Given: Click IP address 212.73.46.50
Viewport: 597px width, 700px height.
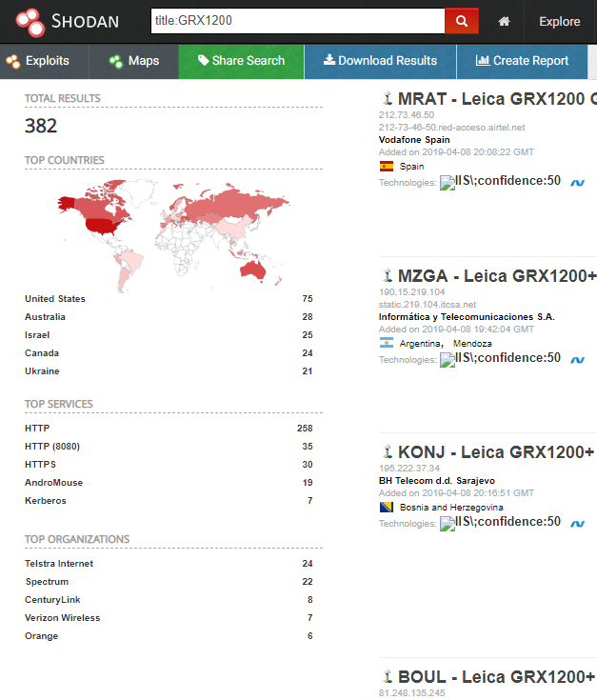Looking at the screenshot, I should tap(407, 114).
